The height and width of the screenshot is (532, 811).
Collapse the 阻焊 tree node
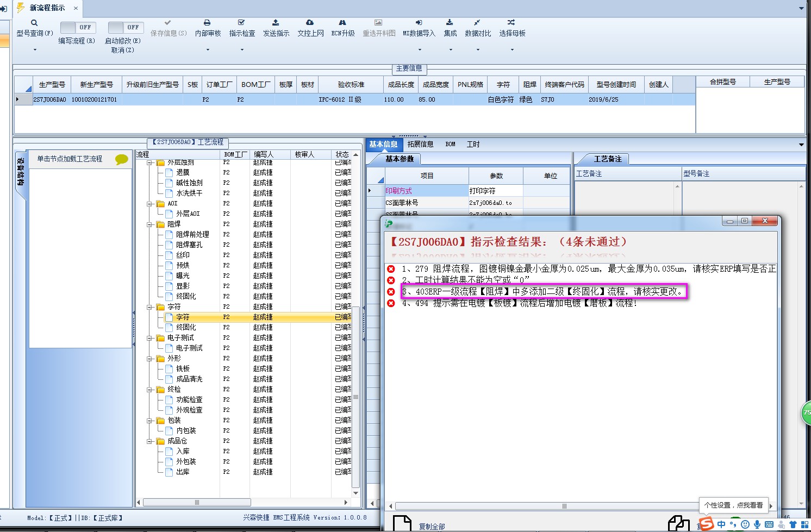[149, 224]
